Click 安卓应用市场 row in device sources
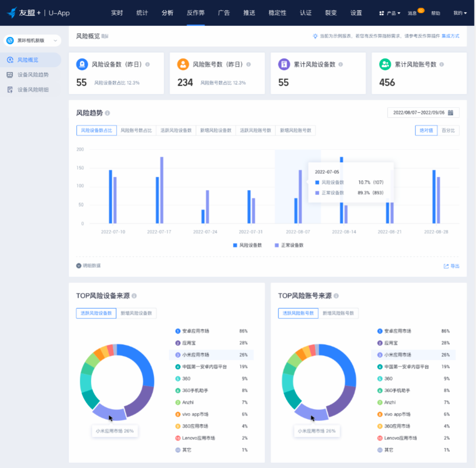476x468 pixels. click(211, 331)
